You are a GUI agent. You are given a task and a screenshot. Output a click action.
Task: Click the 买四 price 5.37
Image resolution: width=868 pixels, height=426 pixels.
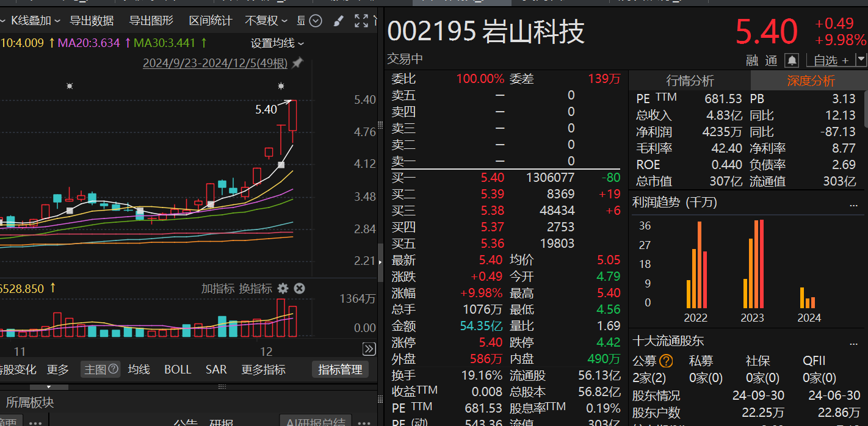[x=493, y=227]
